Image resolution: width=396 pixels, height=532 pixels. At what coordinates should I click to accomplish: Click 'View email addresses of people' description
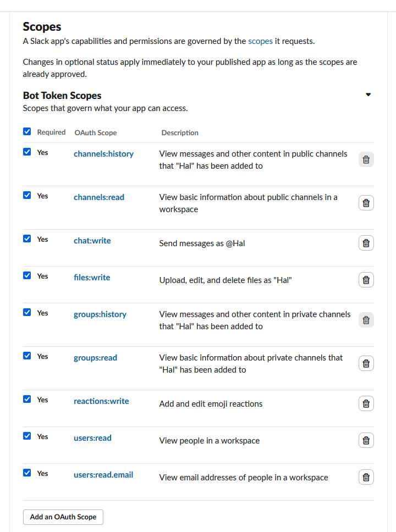point(244,478)
